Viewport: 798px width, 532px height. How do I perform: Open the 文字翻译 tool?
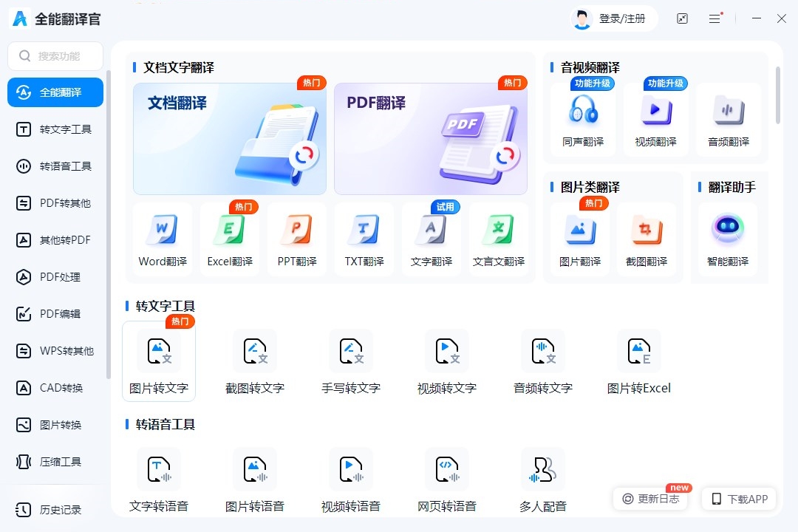coord(431,239)
